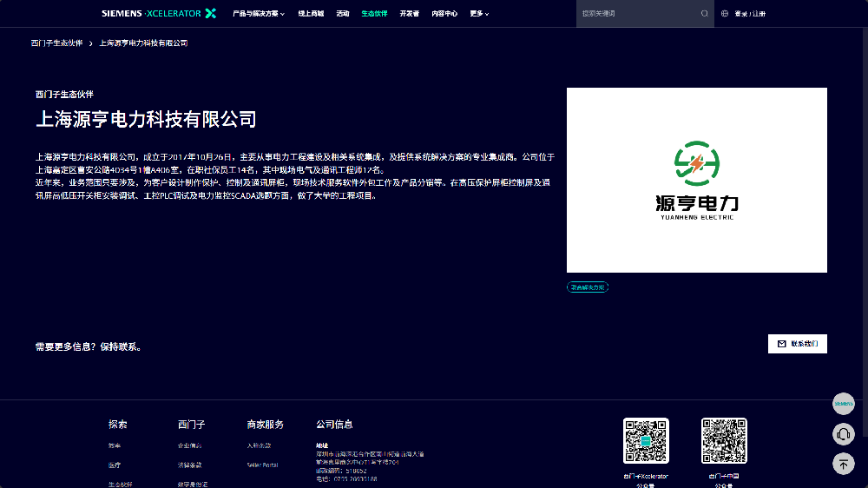Open the 线上商城 menu item

coord(311,13)
